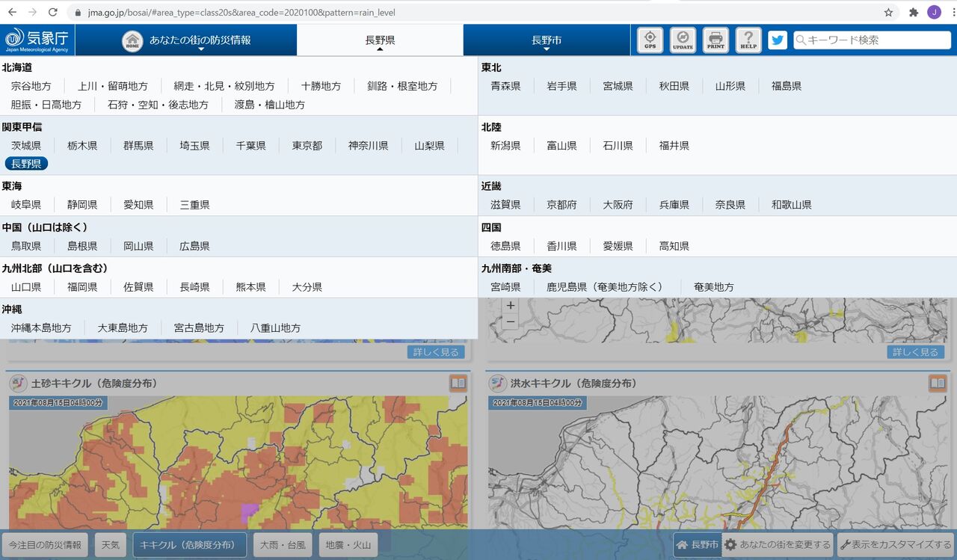Choose 広島県 under 中国
The width and height of the screenshot is (957, 560).
194,246
